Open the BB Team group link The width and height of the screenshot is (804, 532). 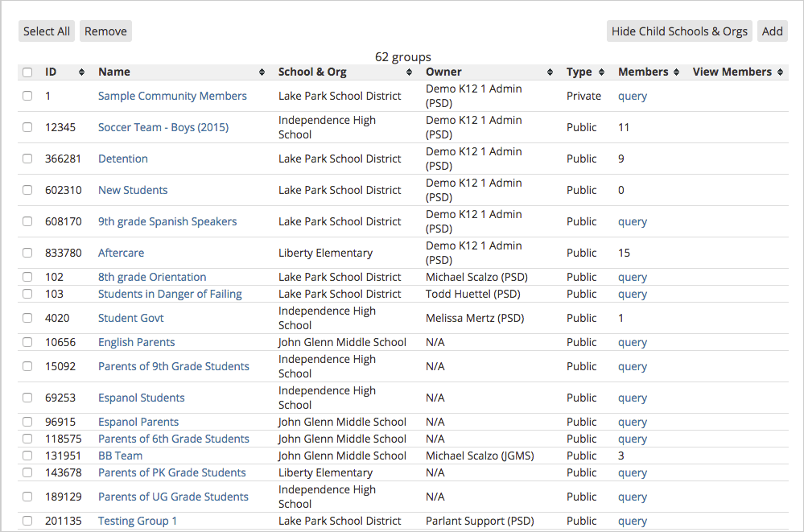[121, 456]
